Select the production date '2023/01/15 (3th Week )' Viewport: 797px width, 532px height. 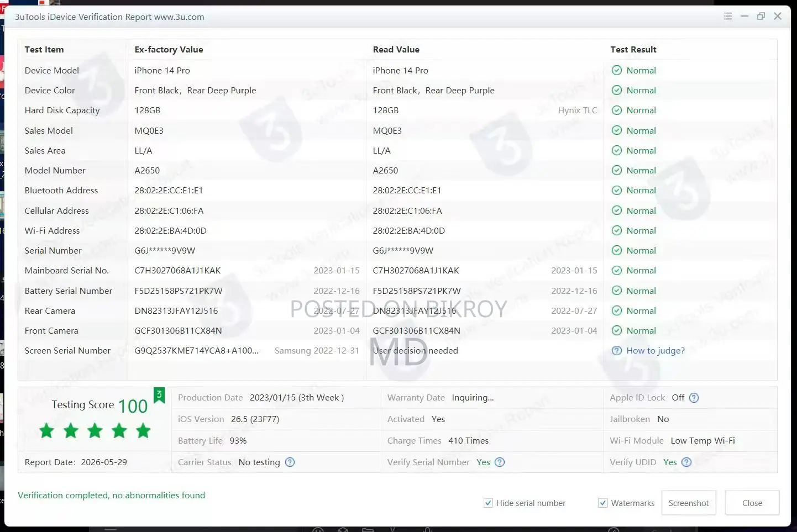point(297,398)
